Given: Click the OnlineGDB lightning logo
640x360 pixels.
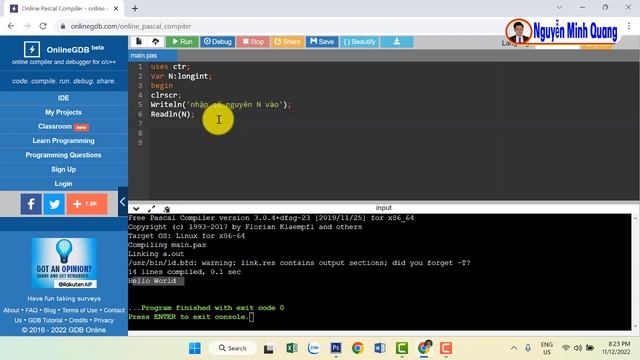Looking at the screenshot, I should (x=32, y=49).
